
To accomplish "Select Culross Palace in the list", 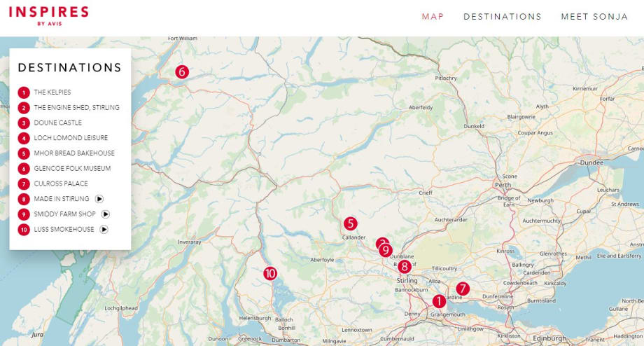I will [61, 184].
